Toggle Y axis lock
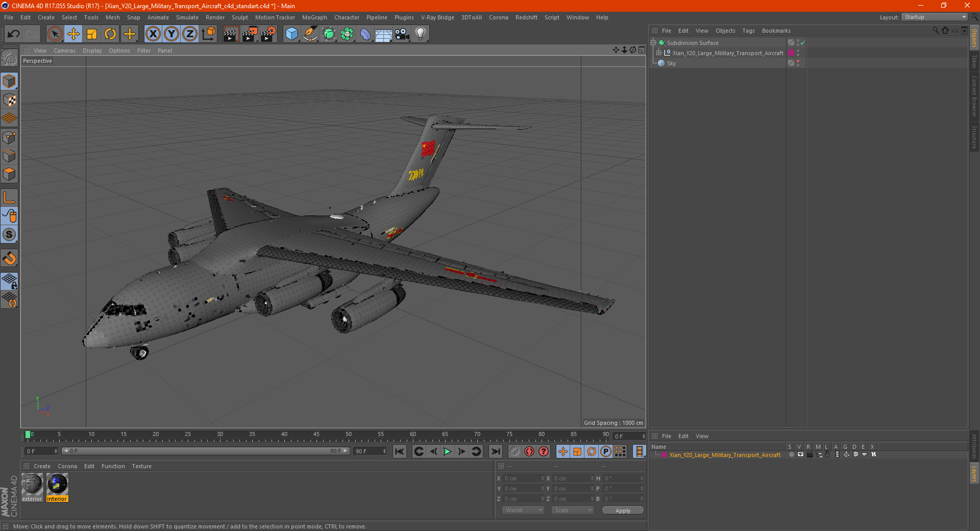Image resolution: width=980 pixels, height=531 pixels. (171, 34)
